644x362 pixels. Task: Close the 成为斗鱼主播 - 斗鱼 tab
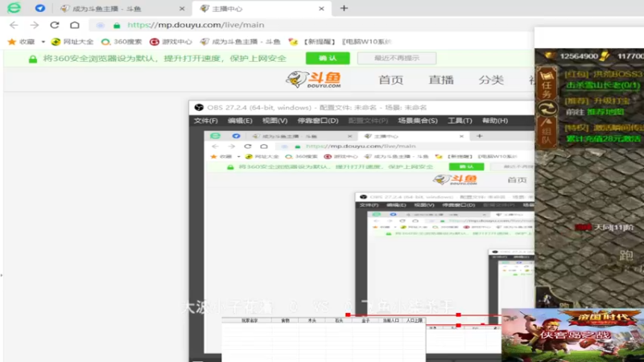(x=182, y=9)
